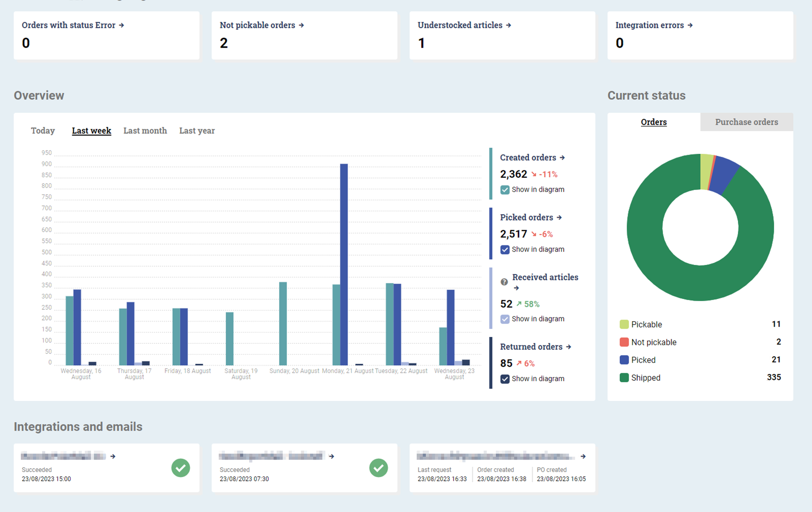Switch to the Last month view

click(145, 130)
